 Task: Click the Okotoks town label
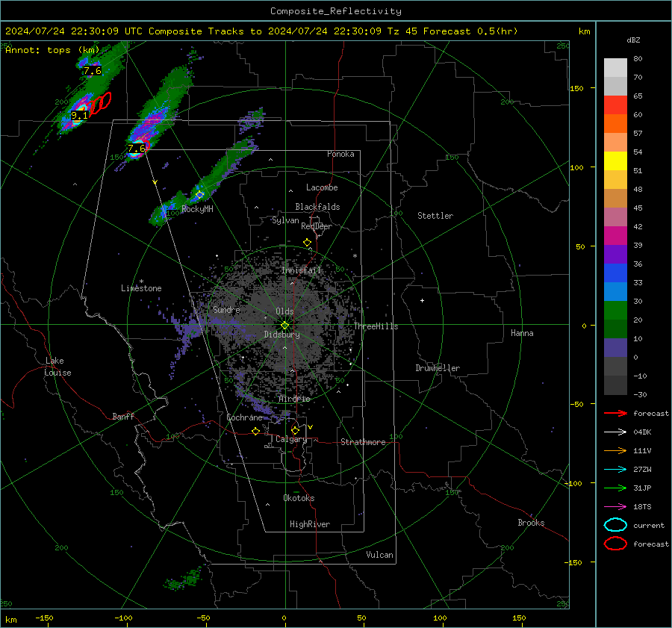299,498
